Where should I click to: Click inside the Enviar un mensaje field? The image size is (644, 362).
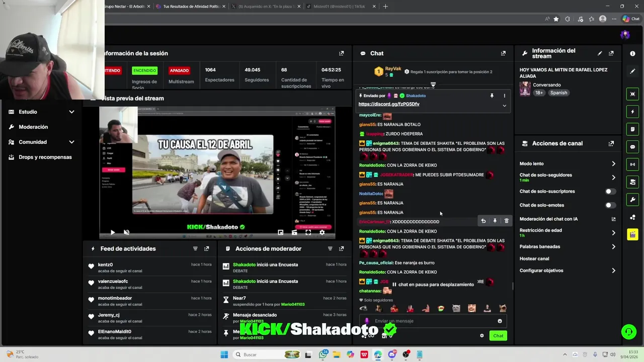[x=433, y=321]
